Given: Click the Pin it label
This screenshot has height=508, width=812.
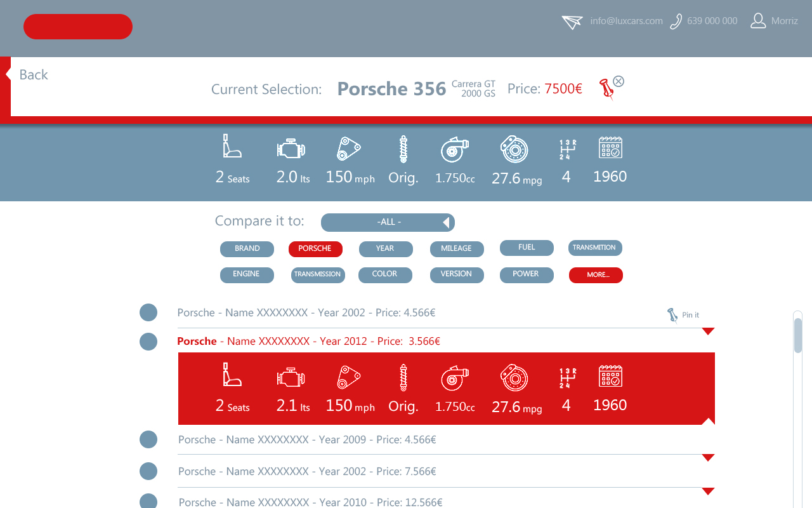Looking at the screenshot, I should [691, 315].
